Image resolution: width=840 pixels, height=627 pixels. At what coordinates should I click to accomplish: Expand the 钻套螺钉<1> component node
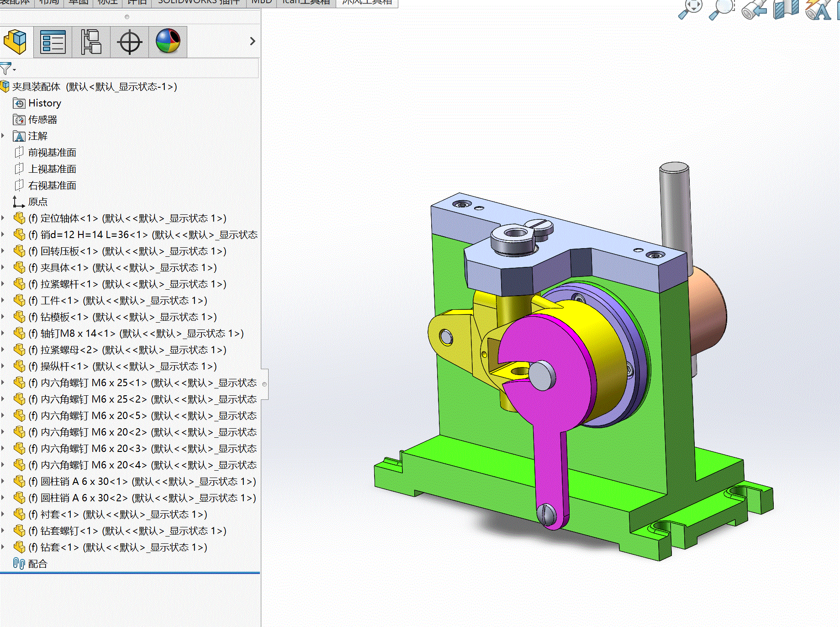[x=3, y=531]
